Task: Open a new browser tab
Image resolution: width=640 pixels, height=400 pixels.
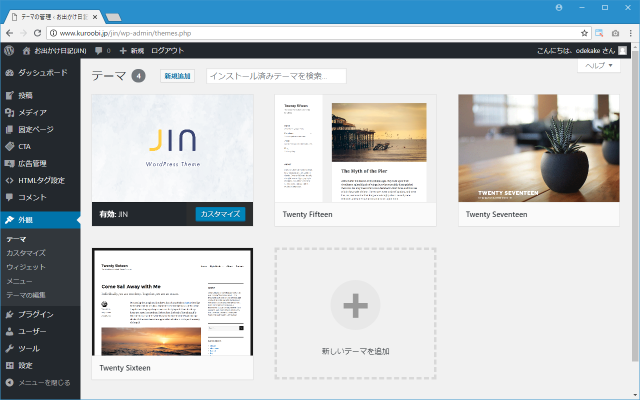Action: pyautogui.click(x=113, y=17)
